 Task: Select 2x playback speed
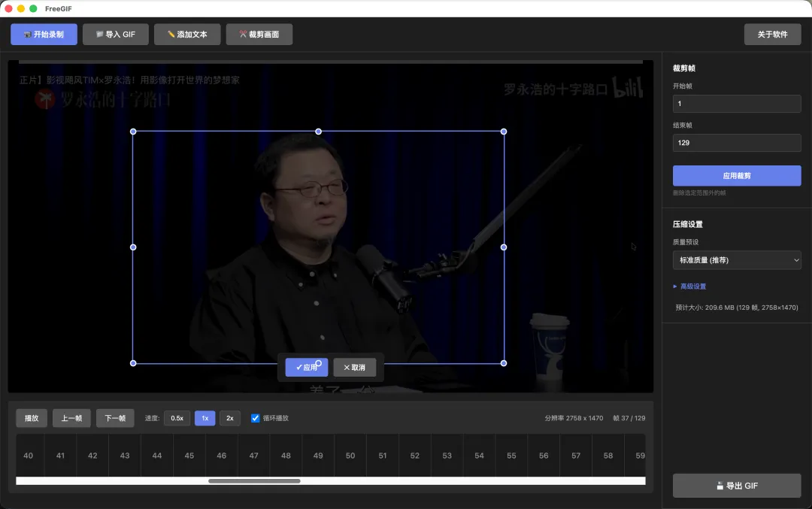pyautogui.click(x=230, y=418)
